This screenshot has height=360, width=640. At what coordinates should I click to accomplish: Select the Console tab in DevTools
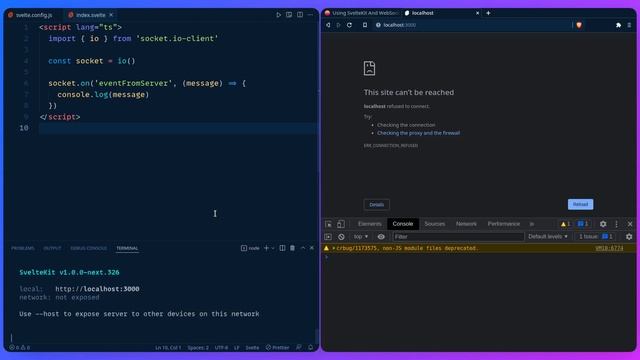click(x=403, y=224)
